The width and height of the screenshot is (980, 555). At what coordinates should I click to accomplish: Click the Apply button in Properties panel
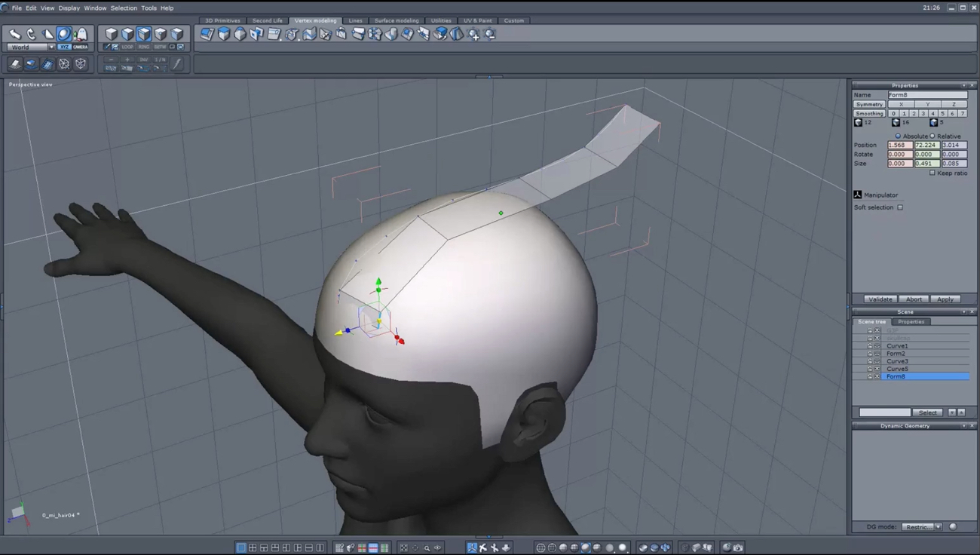click(x=945, y=299)
